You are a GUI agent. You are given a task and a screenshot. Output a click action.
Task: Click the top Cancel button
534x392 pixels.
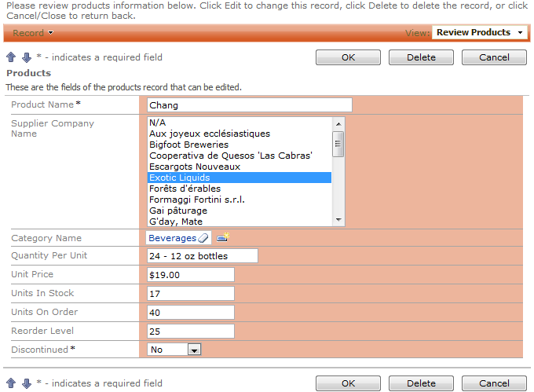click(494, 57)
